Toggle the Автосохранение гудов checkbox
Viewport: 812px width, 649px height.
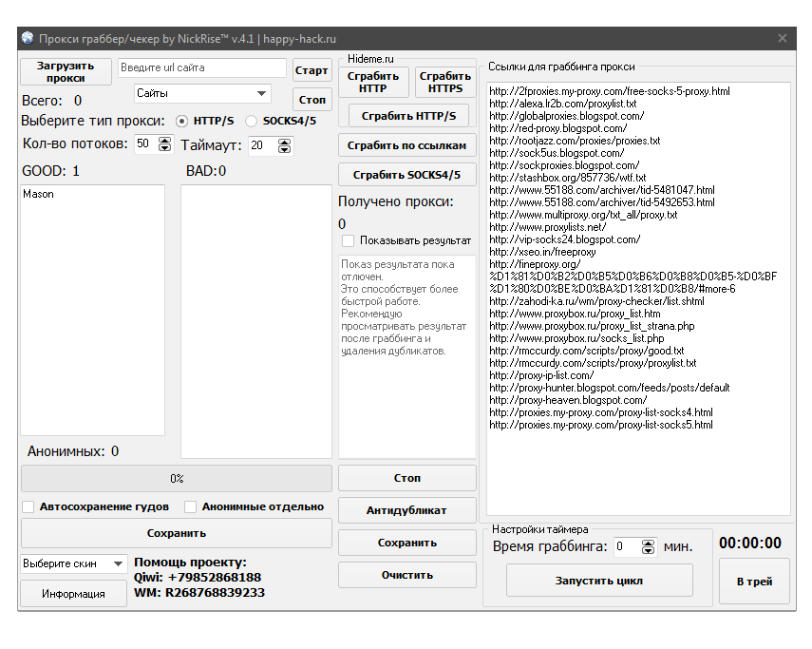pyautogui.click(x=28, y=506)
